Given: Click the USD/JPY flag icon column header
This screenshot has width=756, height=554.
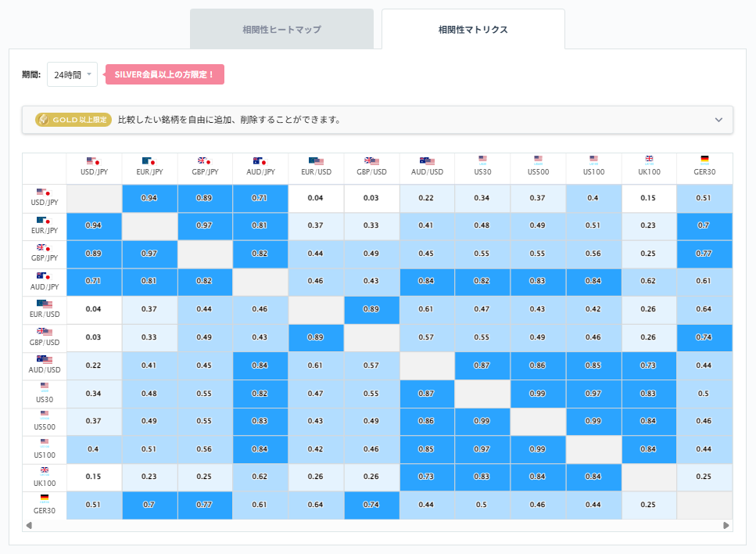Looking at the screenshot, I should click(x=94, y=162).
